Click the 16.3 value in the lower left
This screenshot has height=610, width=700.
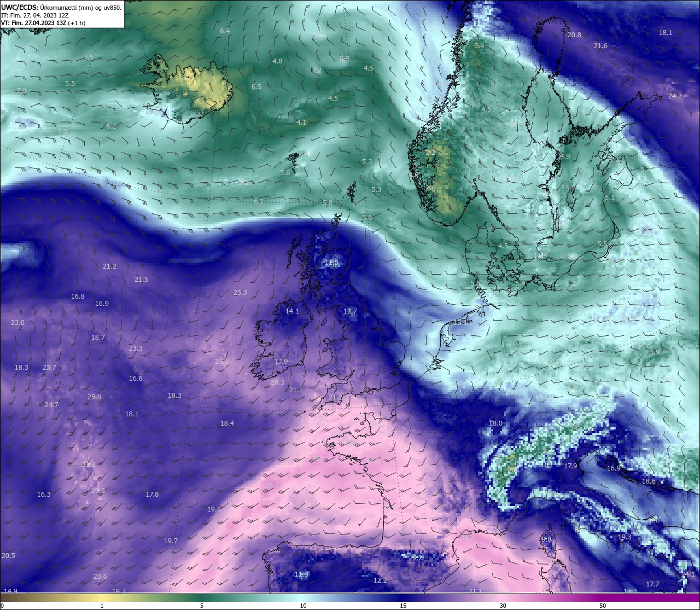44,495
